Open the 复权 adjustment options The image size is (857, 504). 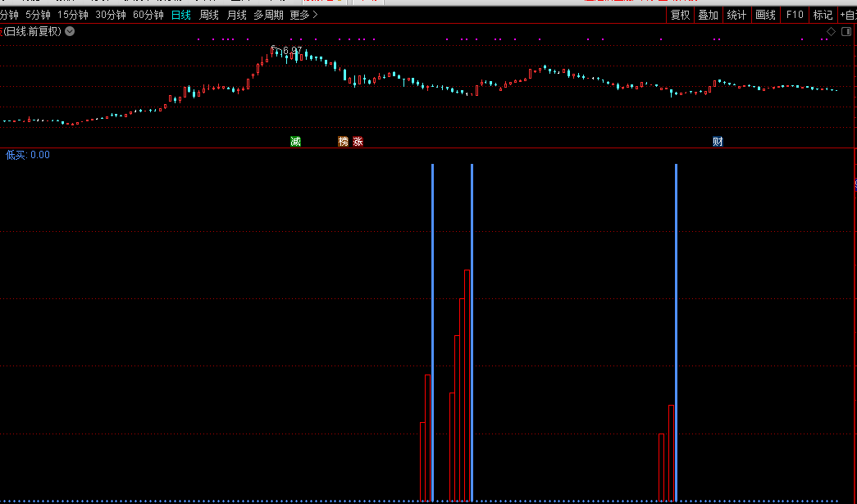681,15
